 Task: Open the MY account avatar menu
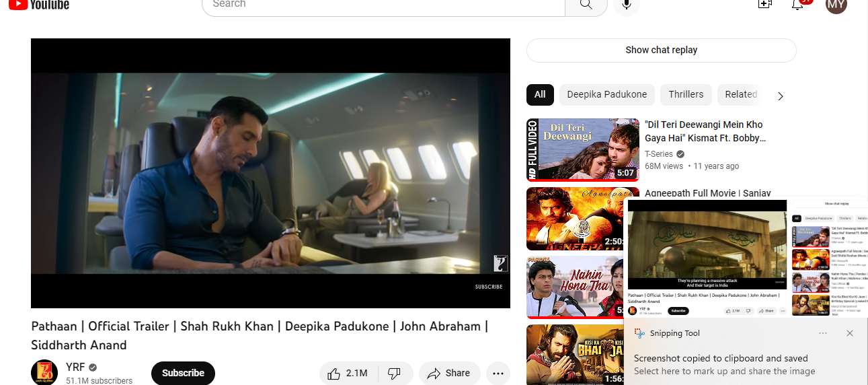tap(836, 5)
